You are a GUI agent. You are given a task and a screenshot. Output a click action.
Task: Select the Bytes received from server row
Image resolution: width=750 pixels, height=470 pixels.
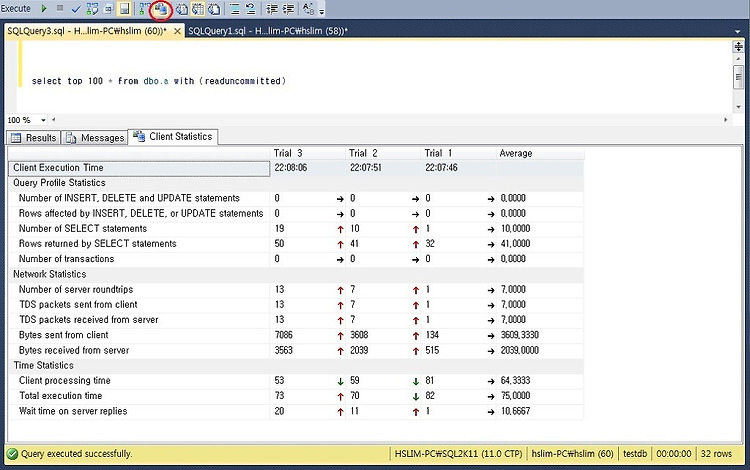[x=296, y=350]
